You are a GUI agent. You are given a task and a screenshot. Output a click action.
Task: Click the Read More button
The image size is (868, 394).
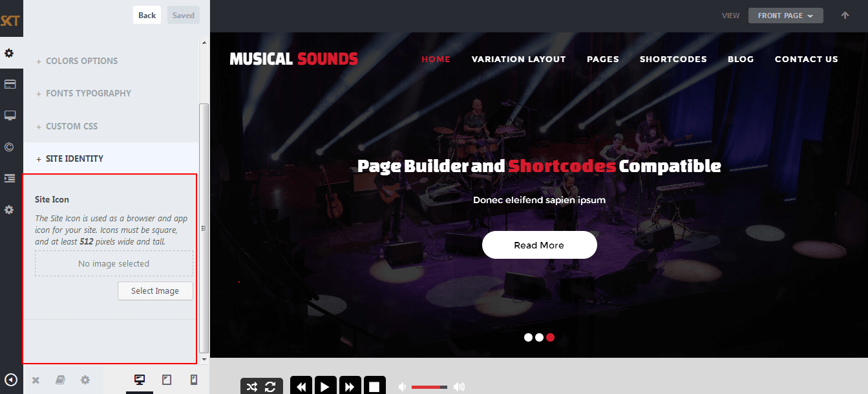click(539, 245)
